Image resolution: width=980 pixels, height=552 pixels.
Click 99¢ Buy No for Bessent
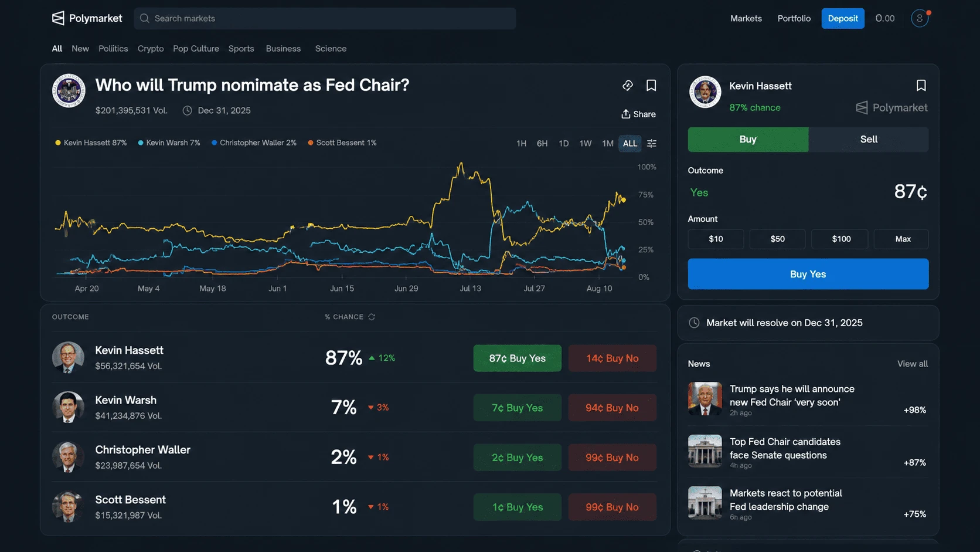click(x=612, y=507)
